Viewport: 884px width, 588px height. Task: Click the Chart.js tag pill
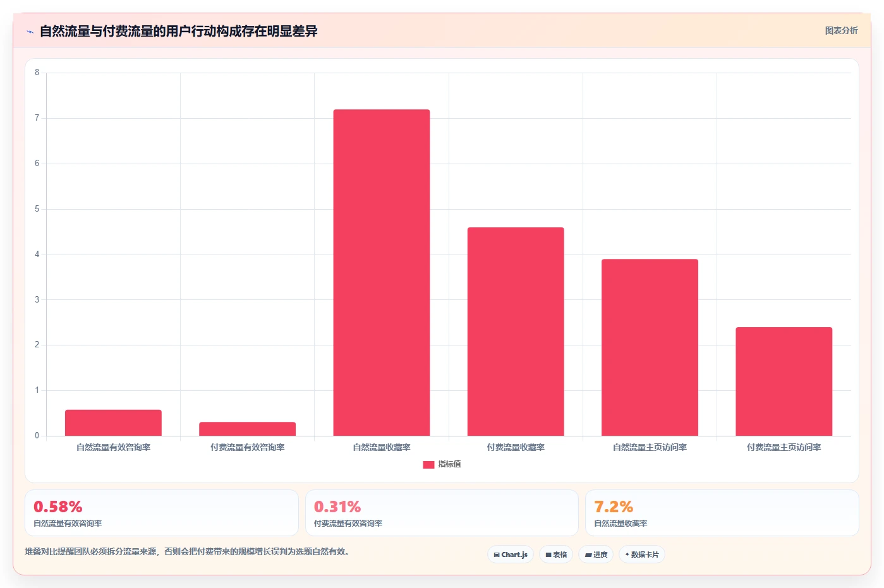click(x=511, y=555)
